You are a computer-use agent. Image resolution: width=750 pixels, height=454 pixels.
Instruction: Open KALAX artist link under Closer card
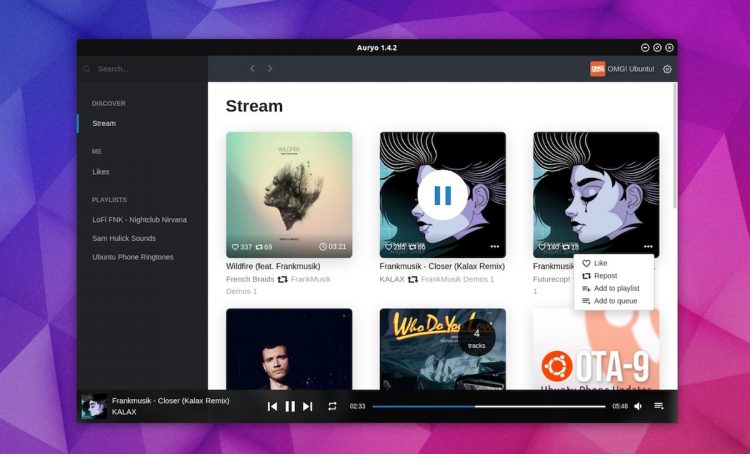point(392,279)
